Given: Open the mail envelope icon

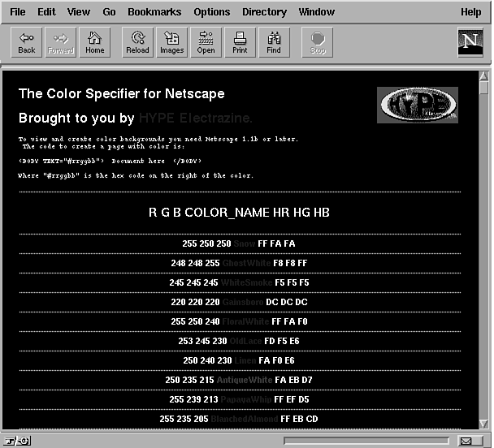Looking at the screenshot, I should coord(466,441).
